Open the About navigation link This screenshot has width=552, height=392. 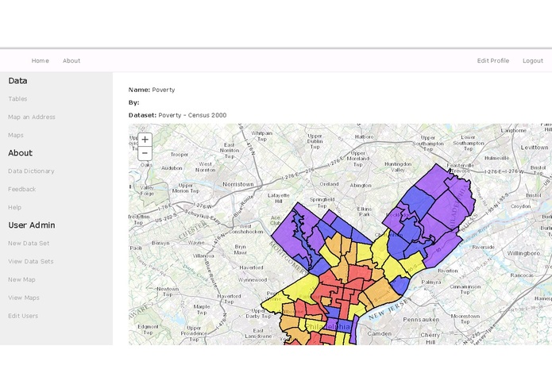point(71,61)
